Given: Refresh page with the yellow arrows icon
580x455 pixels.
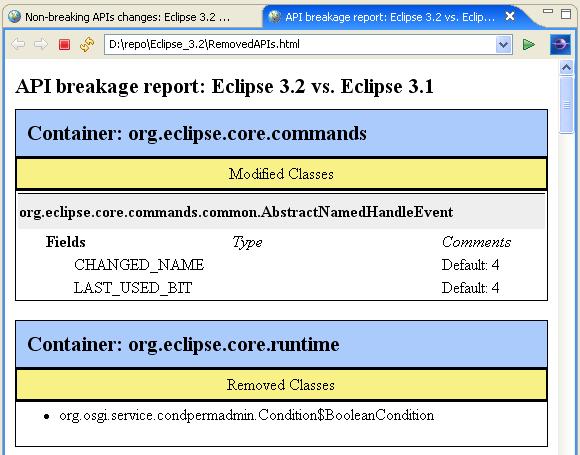Looking at the screenshot, I should [87, 45].
